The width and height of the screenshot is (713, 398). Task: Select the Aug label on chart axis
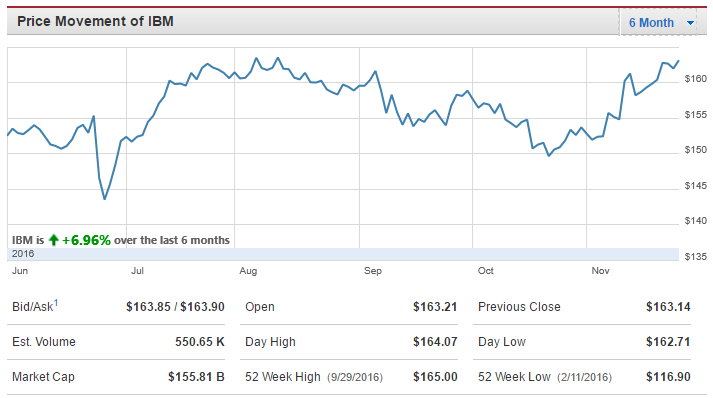(248, 271)
